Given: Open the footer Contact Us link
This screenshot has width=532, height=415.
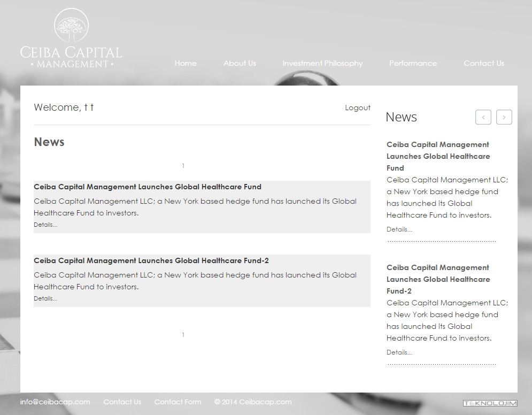Looking at the screenshot, I should tap(122, 402).
